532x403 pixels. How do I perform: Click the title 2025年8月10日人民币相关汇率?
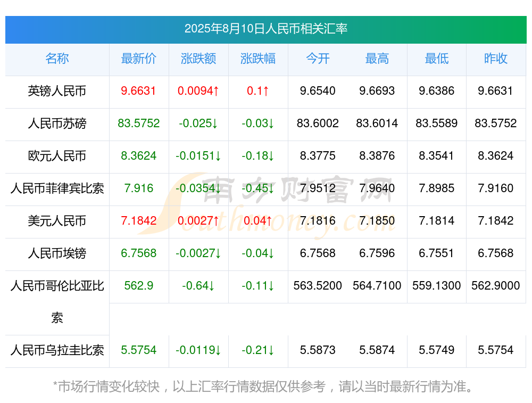265,29
